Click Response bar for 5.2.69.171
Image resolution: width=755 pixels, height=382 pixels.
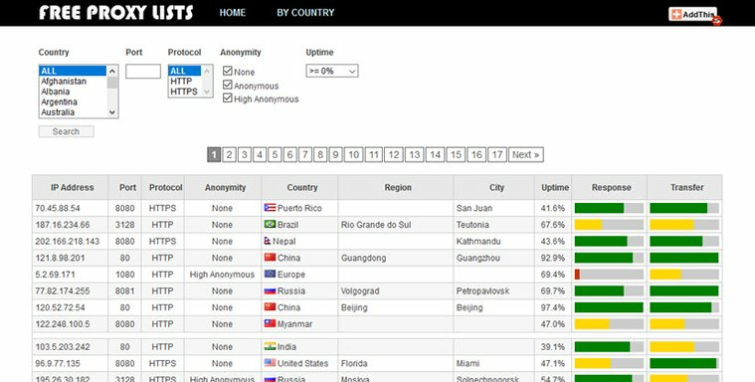(609, 274)
